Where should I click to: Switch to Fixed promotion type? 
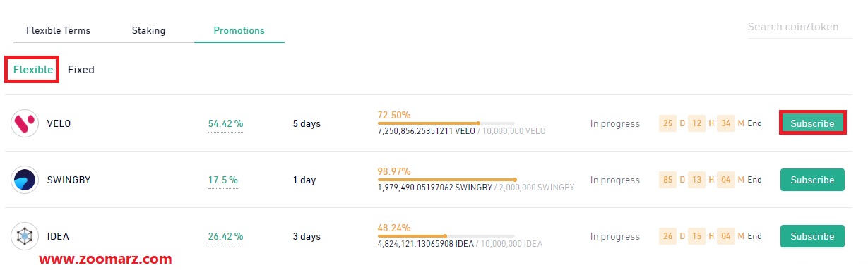point(81,70)
